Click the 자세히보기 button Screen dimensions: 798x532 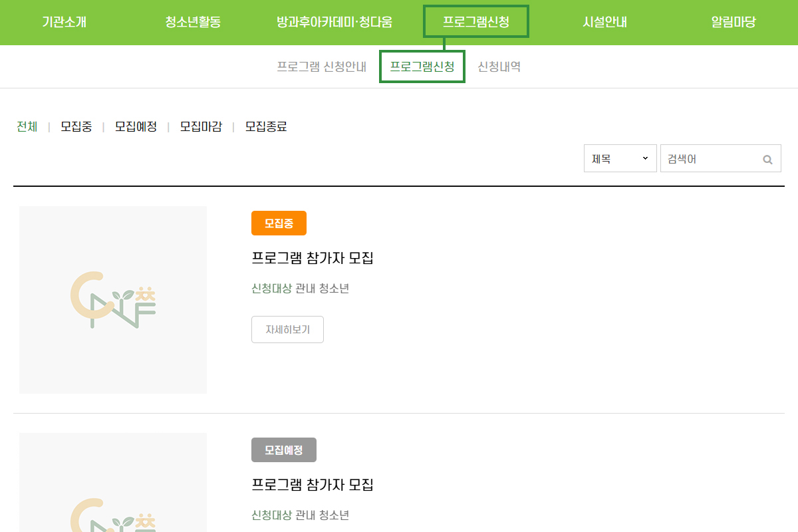(287, 329)
